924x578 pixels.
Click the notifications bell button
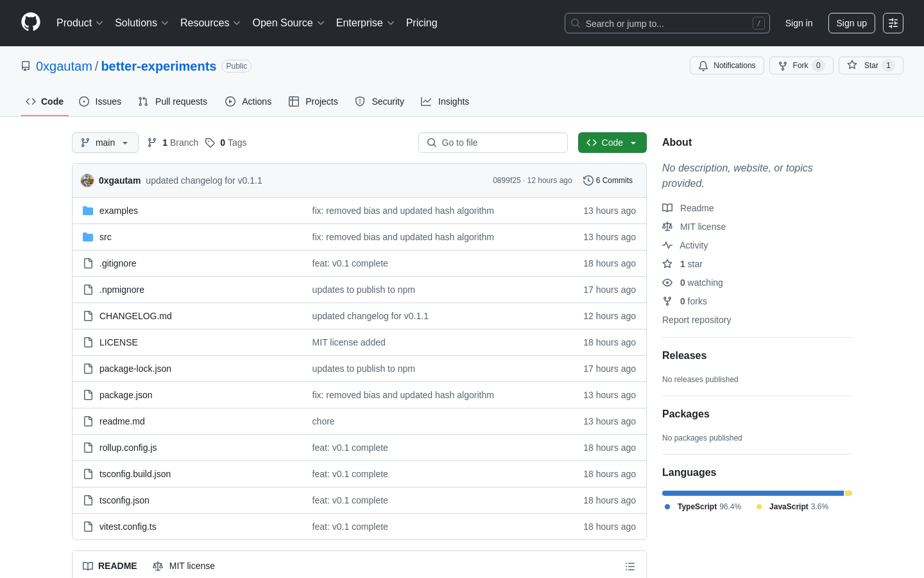point(727,66)
